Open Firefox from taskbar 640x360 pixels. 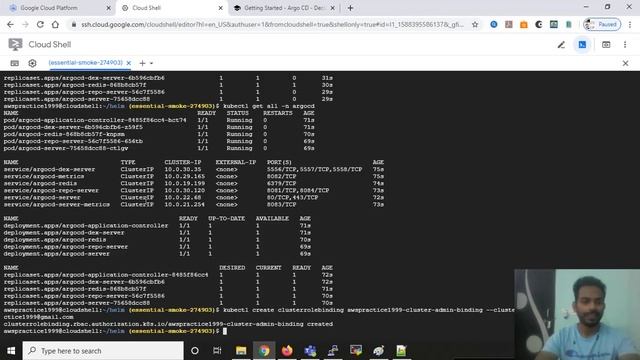click(x=287, y=351)
